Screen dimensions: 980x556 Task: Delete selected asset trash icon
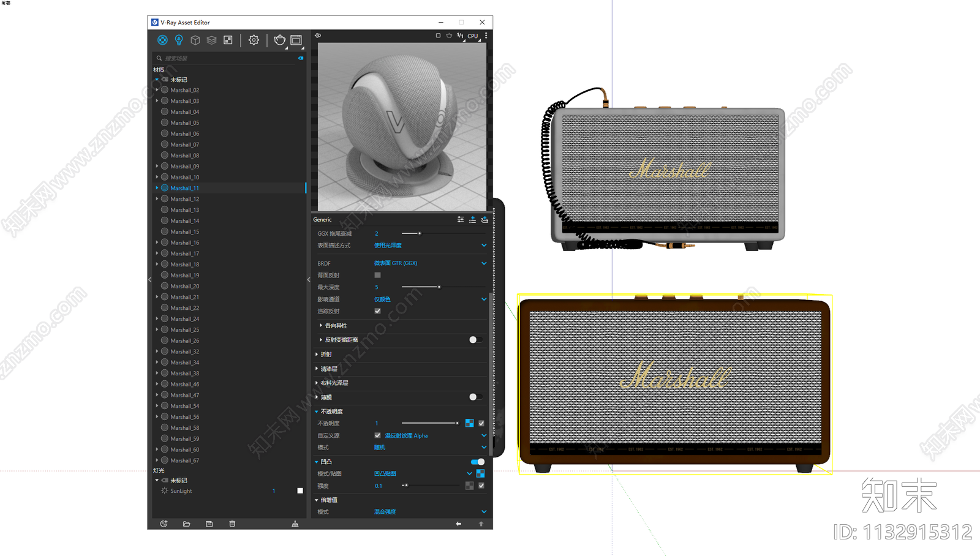[232, 524]
